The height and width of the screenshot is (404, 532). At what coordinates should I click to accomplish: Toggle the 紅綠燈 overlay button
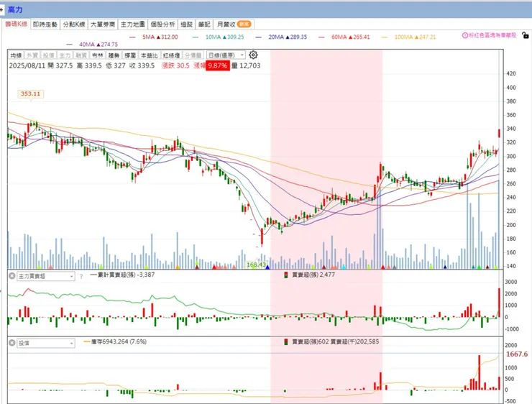click(x=171, y=55)
